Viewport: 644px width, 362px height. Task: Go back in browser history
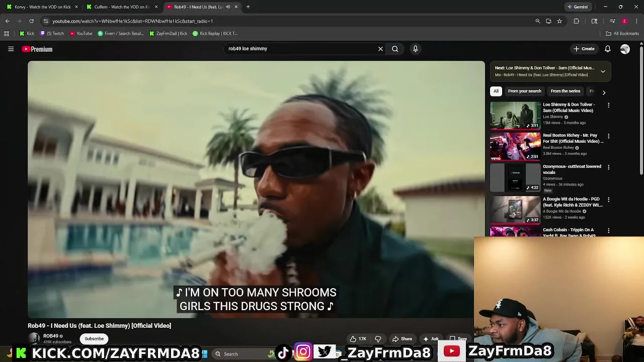point(7,21)
